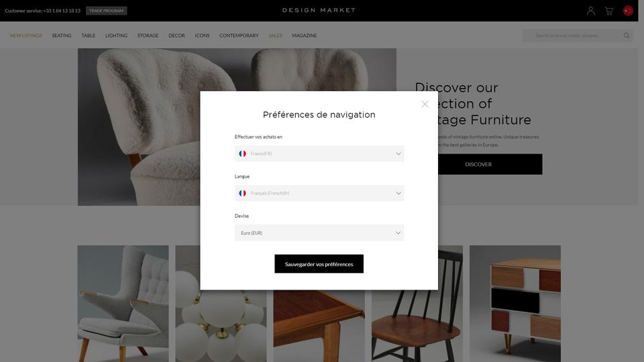644x362 pixels.
Task: Click the French flag in Langue field
Action: (242, 193)
